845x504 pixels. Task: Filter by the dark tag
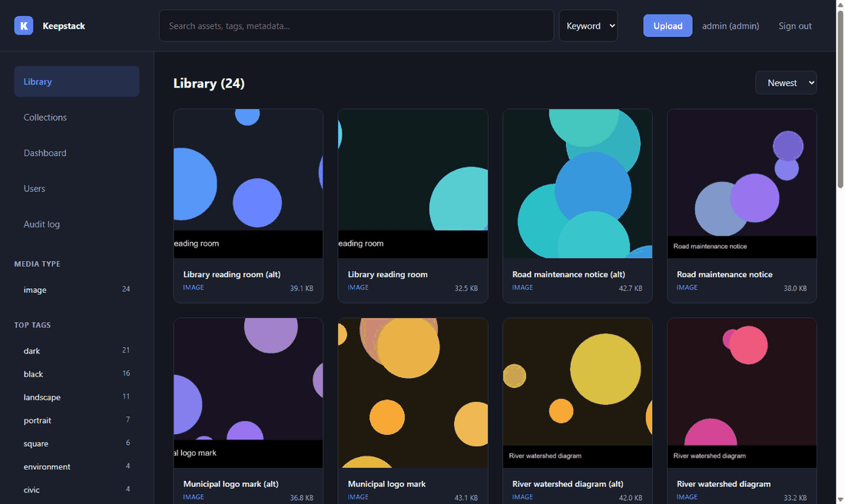77,350
